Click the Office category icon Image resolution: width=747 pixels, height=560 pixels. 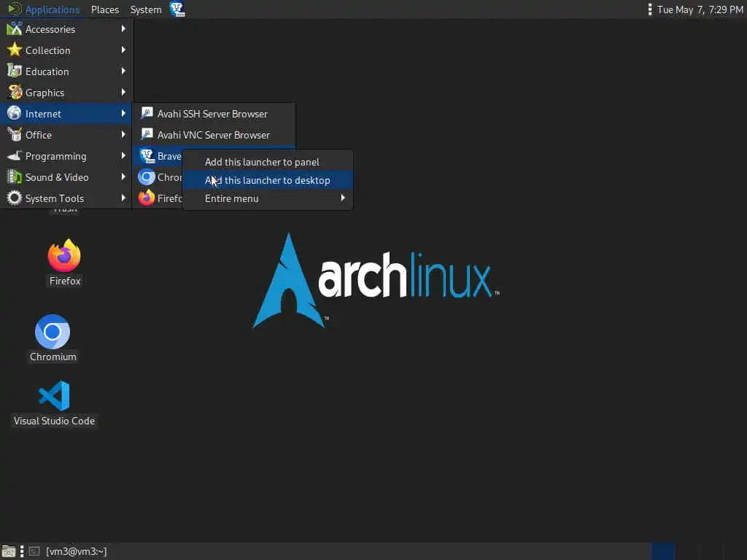[x=15, y=134]
